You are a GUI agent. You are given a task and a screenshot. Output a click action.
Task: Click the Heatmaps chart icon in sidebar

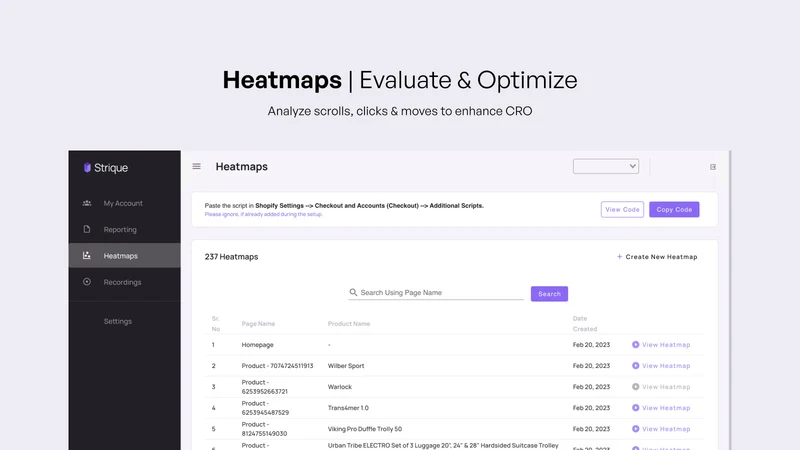87,255
